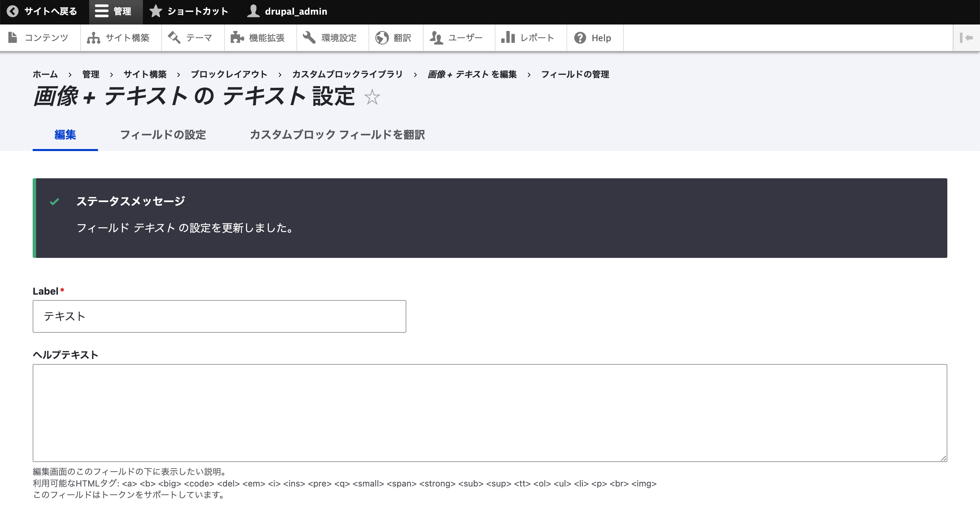Click the ユーザー people icon
The width and height of the screenshot is (980, 511).
click(x=436, y=38)
